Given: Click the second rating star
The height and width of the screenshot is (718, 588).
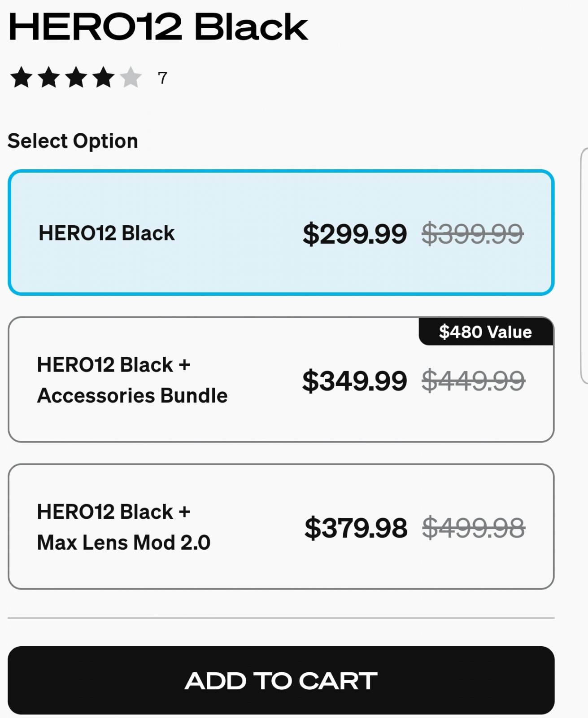Looking at the screenshot, I should coord(49,77).
